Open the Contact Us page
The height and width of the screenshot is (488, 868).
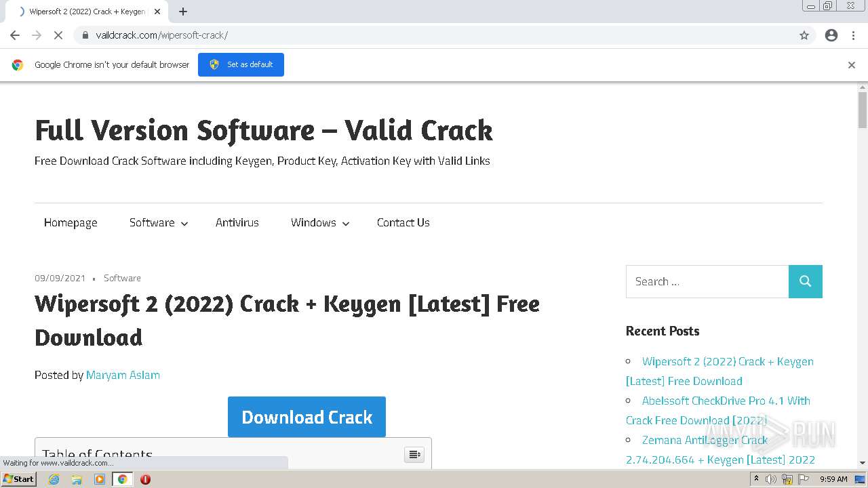click(403, 222)
